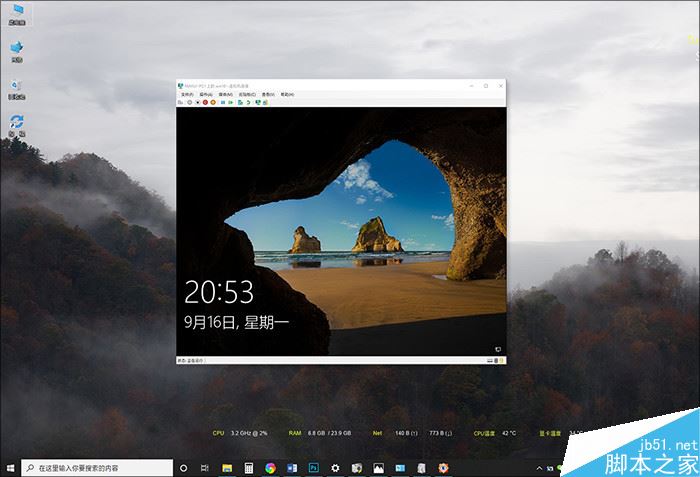700x477 pixels.
Task: Open the Help (帮助) menu
Action: coord(287,94)
